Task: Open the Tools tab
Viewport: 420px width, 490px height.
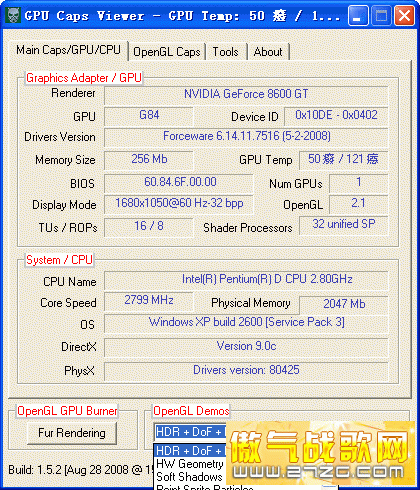Action: coord(226,52)
